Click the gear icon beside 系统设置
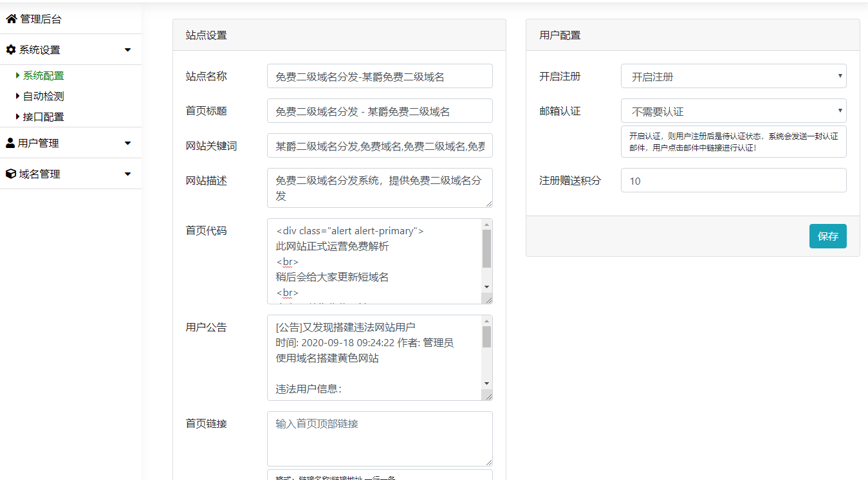 coord(10,50)
